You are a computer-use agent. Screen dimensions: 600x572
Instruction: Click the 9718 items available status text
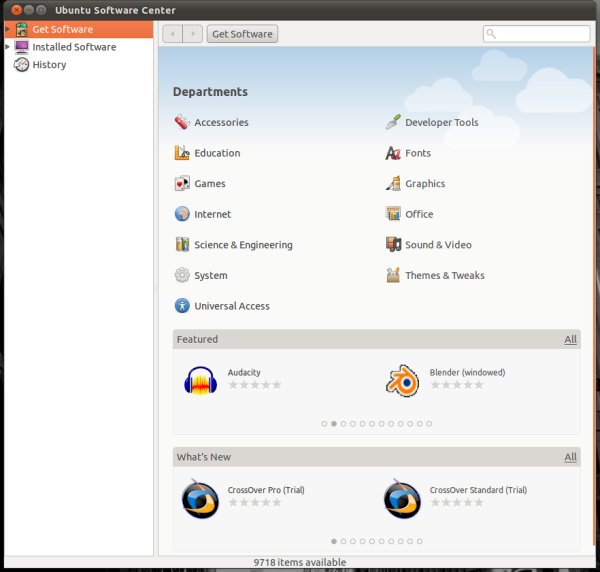click(300, 562)
